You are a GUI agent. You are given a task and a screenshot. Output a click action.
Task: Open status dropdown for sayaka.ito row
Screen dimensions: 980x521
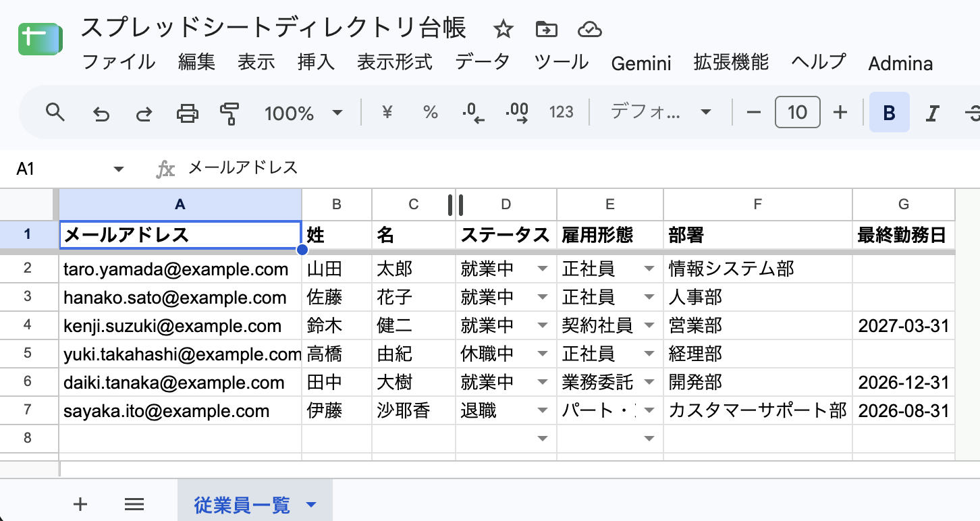coord(543,411)
